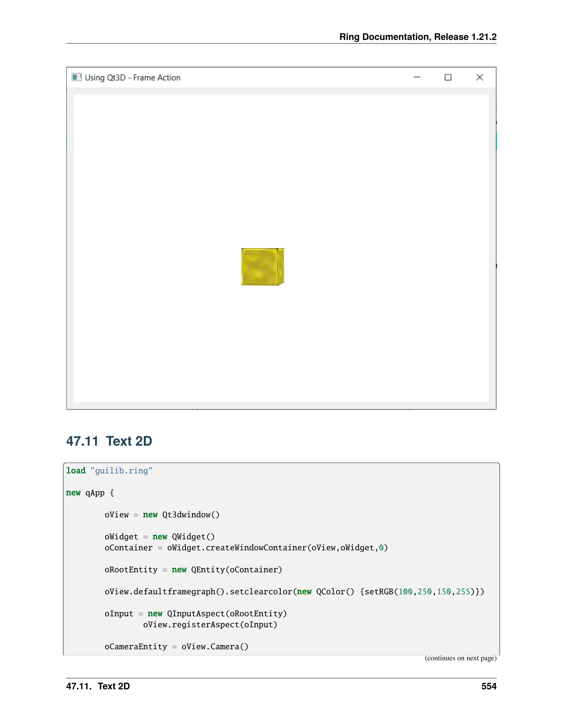563x728 pixels.
Task: Click the '(continues on next page)' note
Action: 460,658
